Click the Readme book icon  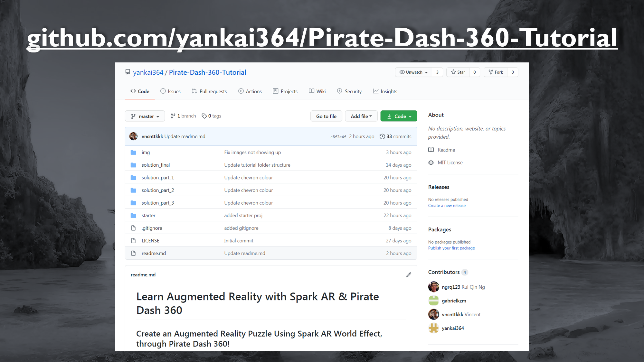[431, 150]
